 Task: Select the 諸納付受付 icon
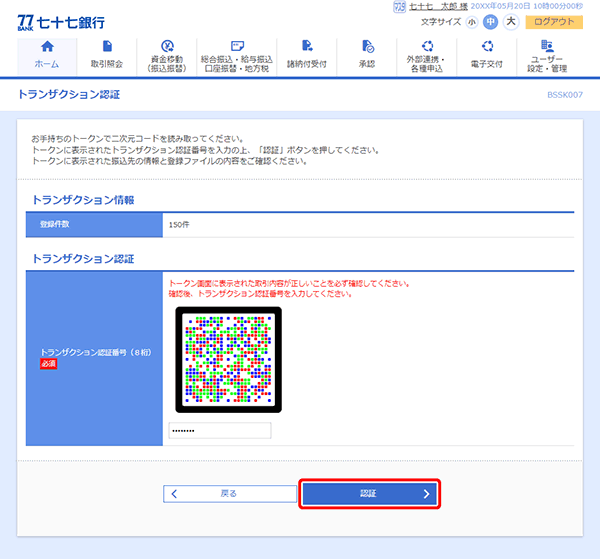tap(307, 46)
